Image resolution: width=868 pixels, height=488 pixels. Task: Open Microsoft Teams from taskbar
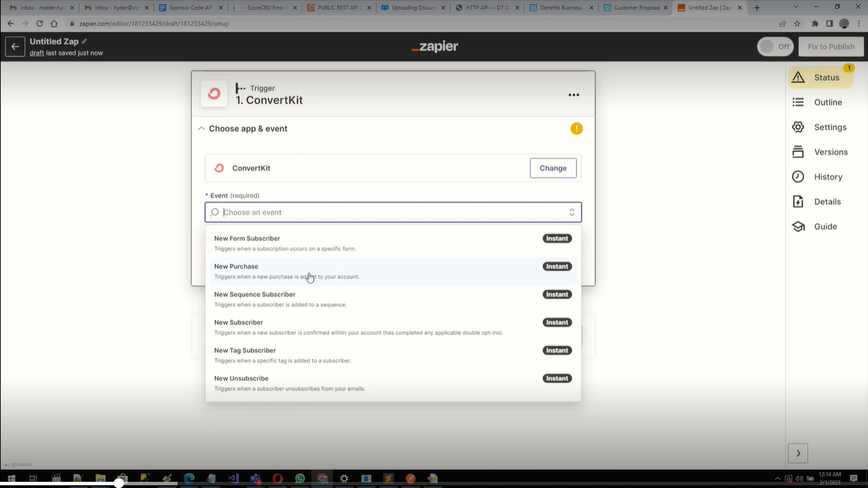tap(255, 478)
